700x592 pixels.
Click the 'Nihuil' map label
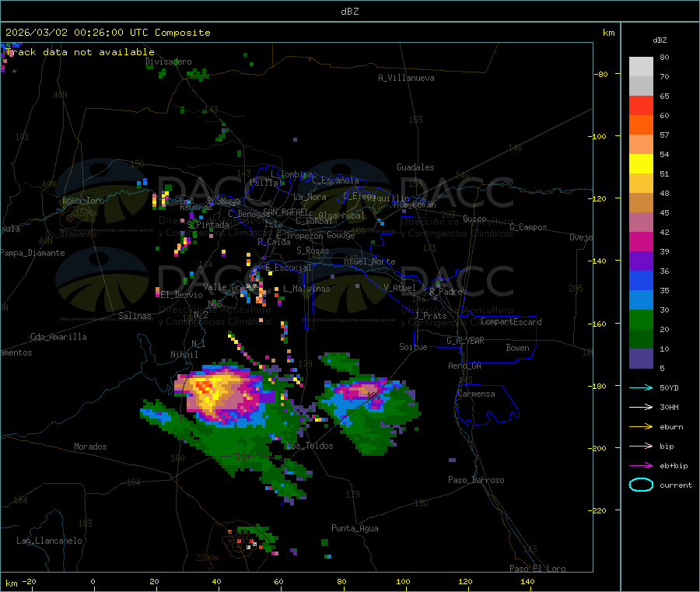[x=184, y=355]
